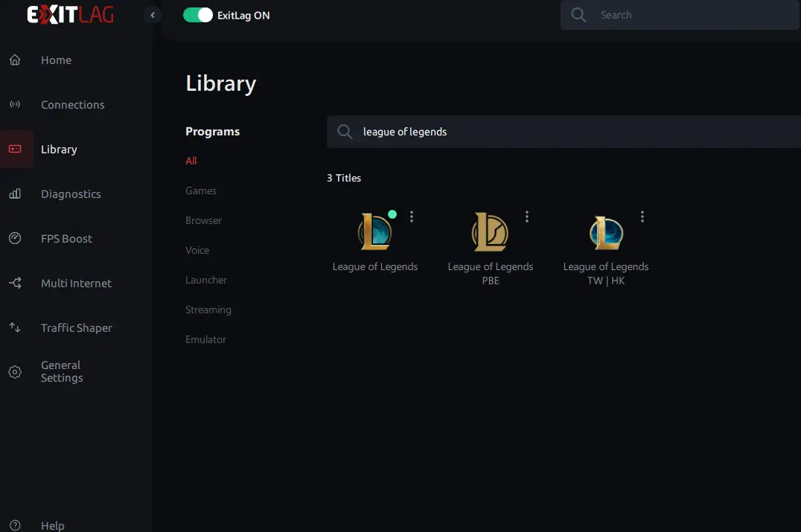Click the Library page heading
Viewport: 801px width, 532px height.
tap(220, 84)
